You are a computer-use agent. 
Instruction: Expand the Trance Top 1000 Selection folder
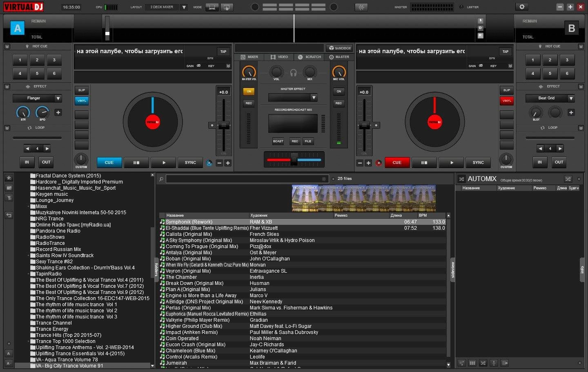(29, 341)
